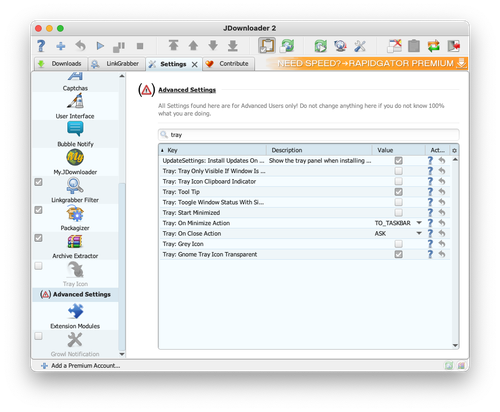This screenshot has height=412, width=500.
Task: Open Tray Icon settings section
Action: 75,274
